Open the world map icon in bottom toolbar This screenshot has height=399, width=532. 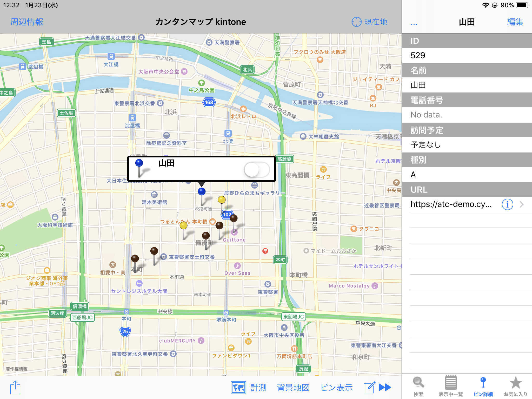coord(238,388)
